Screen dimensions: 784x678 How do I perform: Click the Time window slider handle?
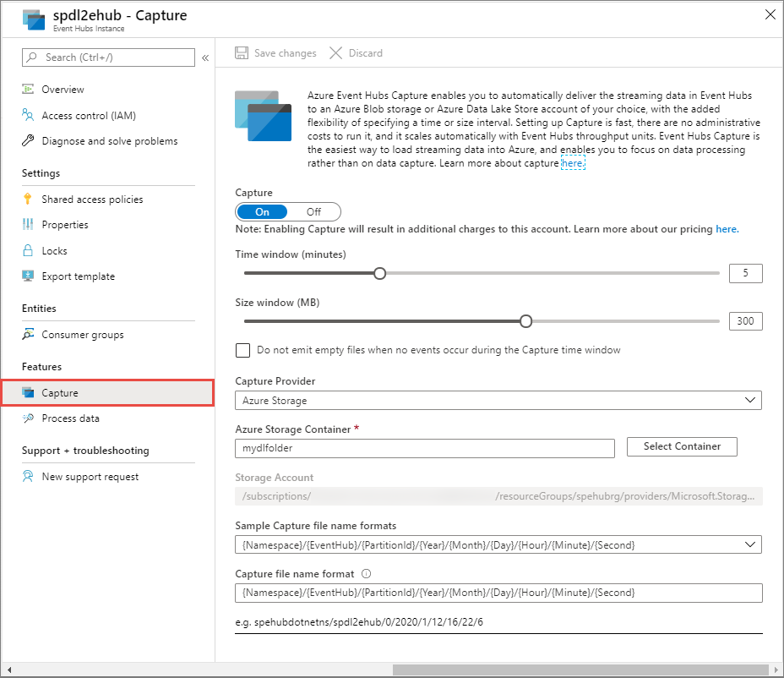pyautogui.click(x=380, y=273)
